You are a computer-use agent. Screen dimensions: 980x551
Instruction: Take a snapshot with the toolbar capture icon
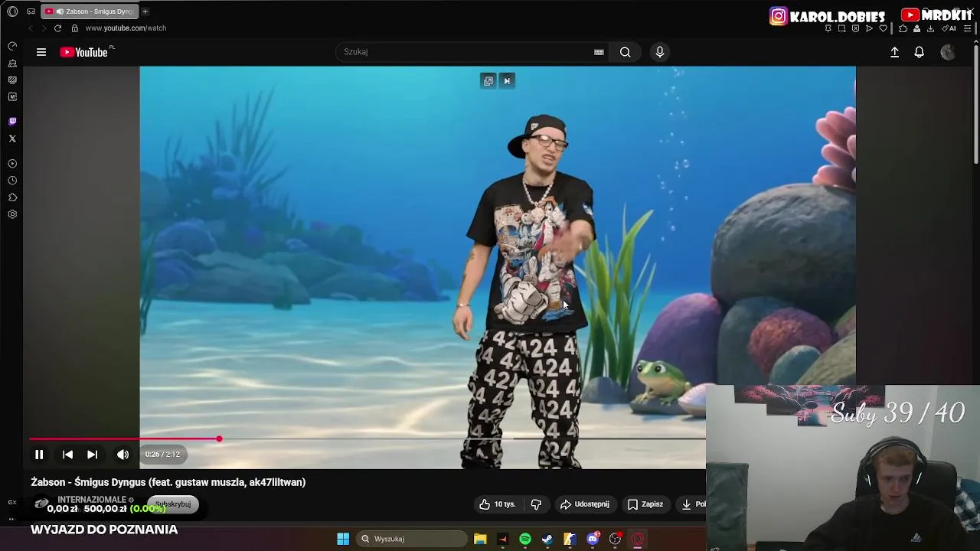point(841,28)
